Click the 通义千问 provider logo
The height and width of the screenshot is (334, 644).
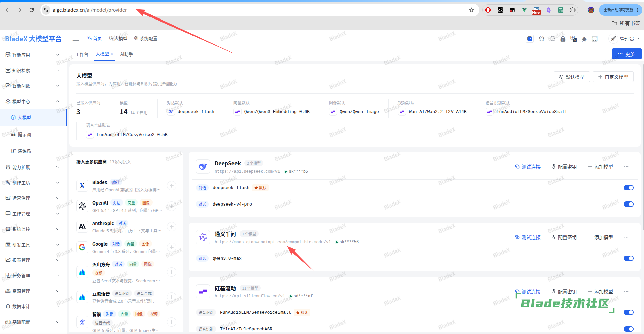203,237
